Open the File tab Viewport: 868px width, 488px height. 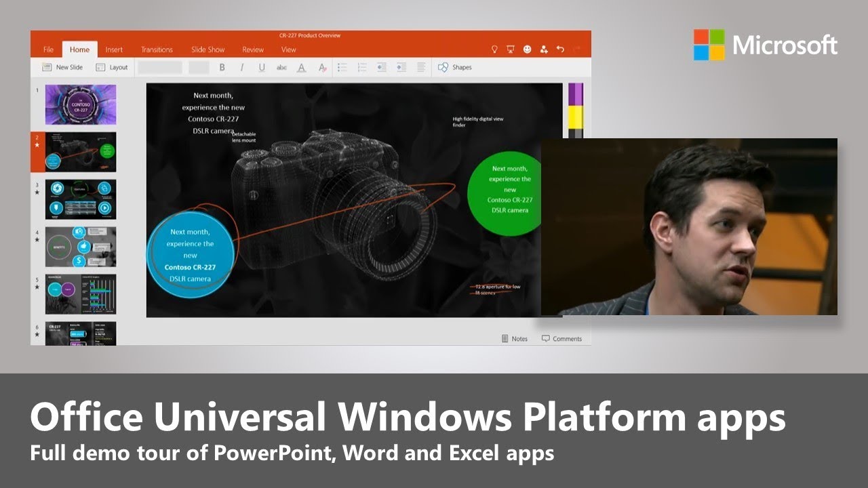[48, 49]
